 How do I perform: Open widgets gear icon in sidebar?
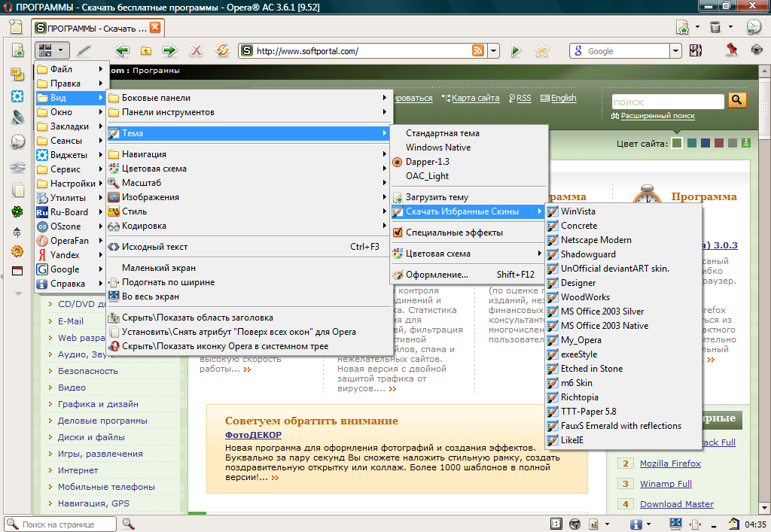17,96
